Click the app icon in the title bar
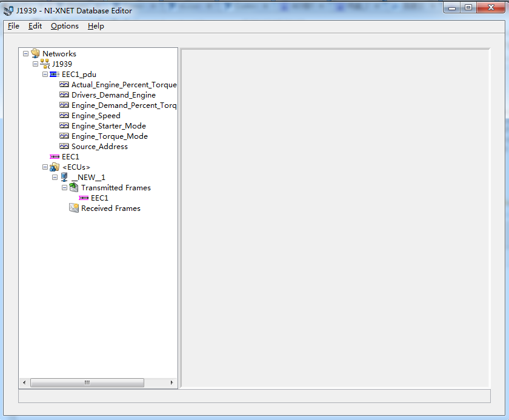 (8, 11)
